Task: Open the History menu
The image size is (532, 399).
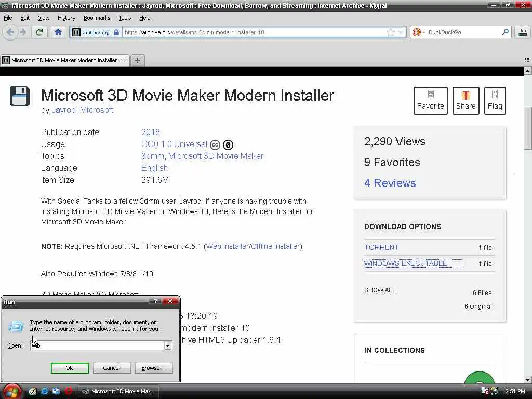Action: click(66, 18)
